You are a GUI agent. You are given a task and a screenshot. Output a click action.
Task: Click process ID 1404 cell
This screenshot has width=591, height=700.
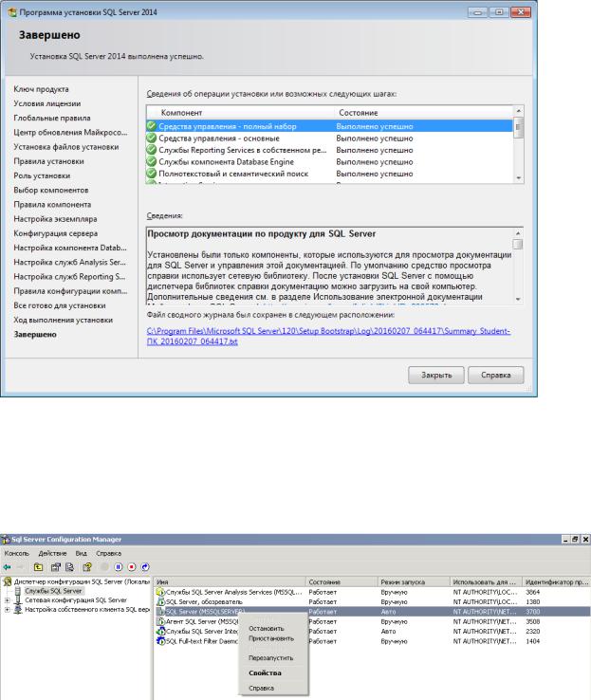point(532,641)
